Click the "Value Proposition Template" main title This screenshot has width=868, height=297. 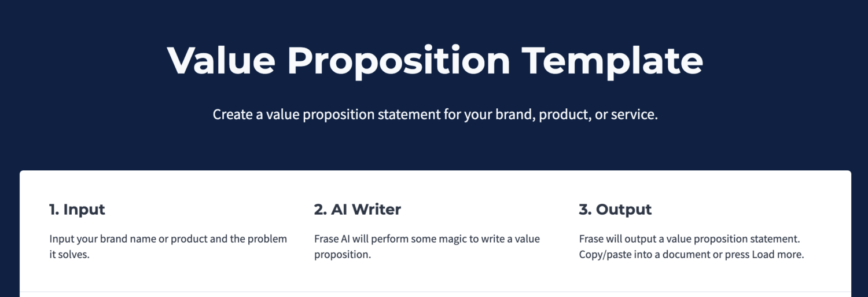435,60
